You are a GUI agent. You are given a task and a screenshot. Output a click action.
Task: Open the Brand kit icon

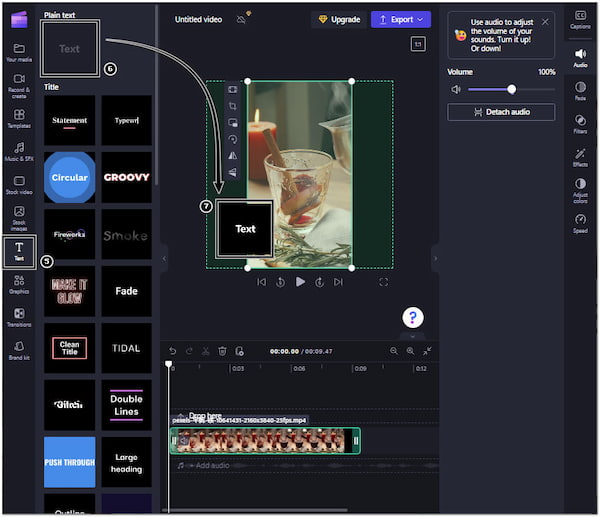19,351
